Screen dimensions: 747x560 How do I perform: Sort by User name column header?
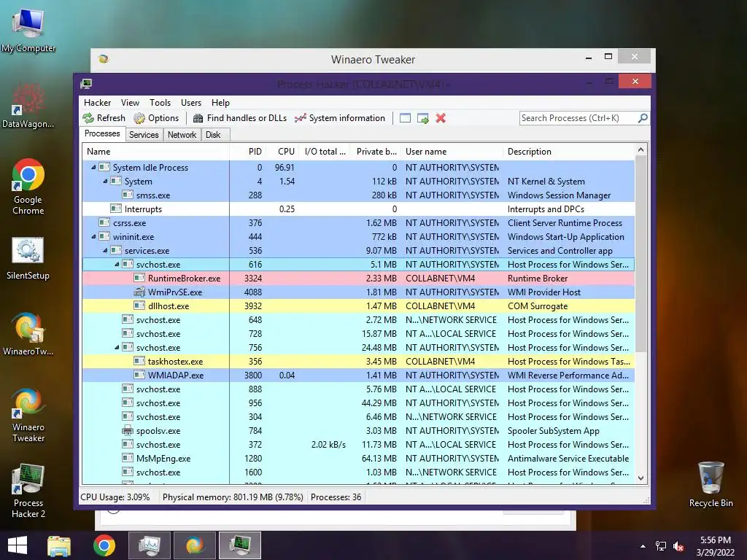[452, 152]
